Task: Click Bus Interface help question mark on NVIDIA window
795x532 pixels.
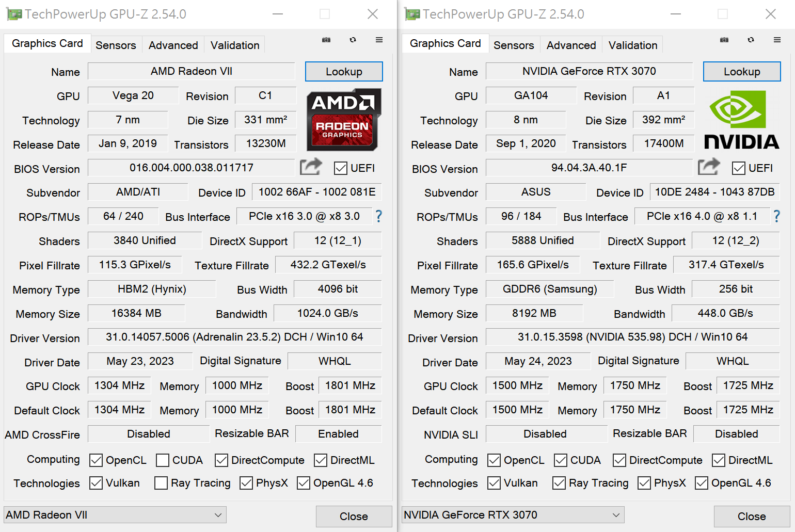Action: point(777,216)
